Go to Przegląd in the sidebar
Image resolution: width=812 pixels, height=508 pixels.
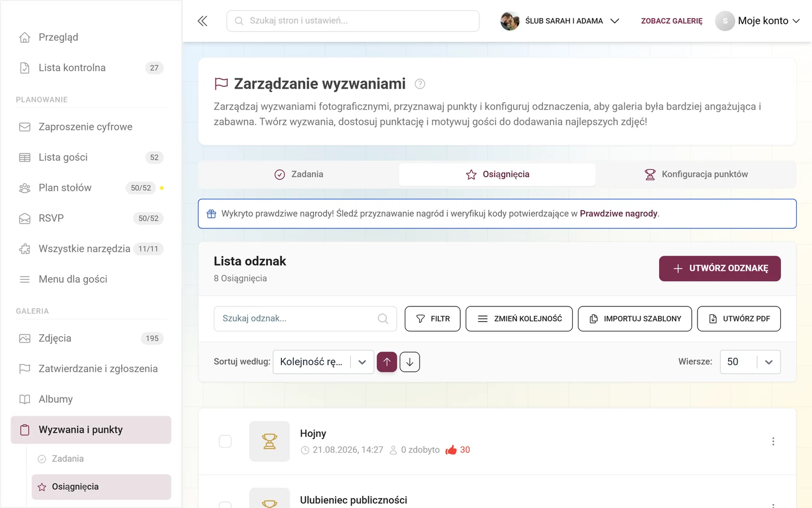[x=91, y=37]
